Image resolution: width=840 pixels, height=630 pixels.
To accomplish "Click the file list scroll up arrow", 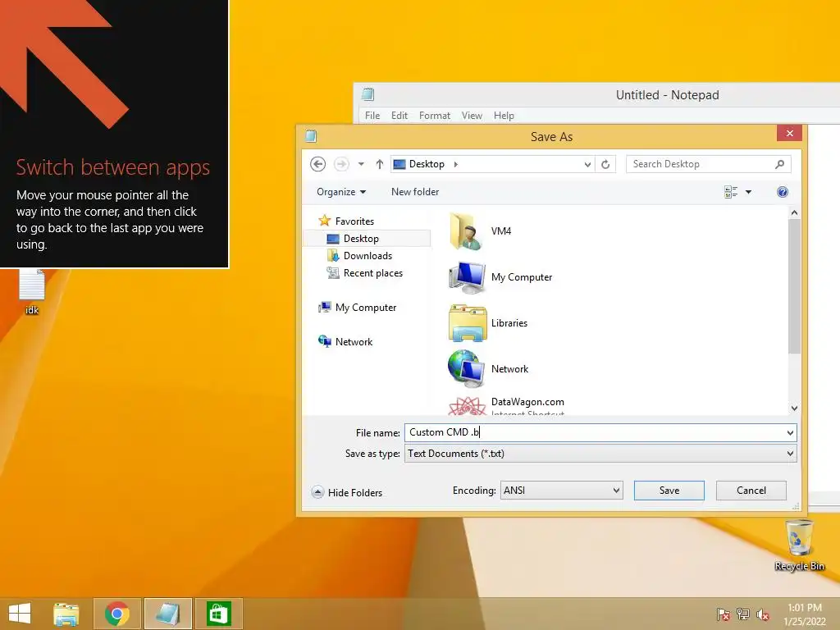I will click(794, 213).
